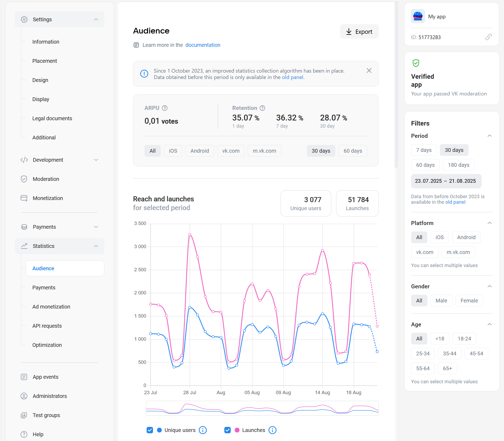This screenshot has height=441, width=504.
Task: Open App events from sidebar icon
Action: (24, 377)
